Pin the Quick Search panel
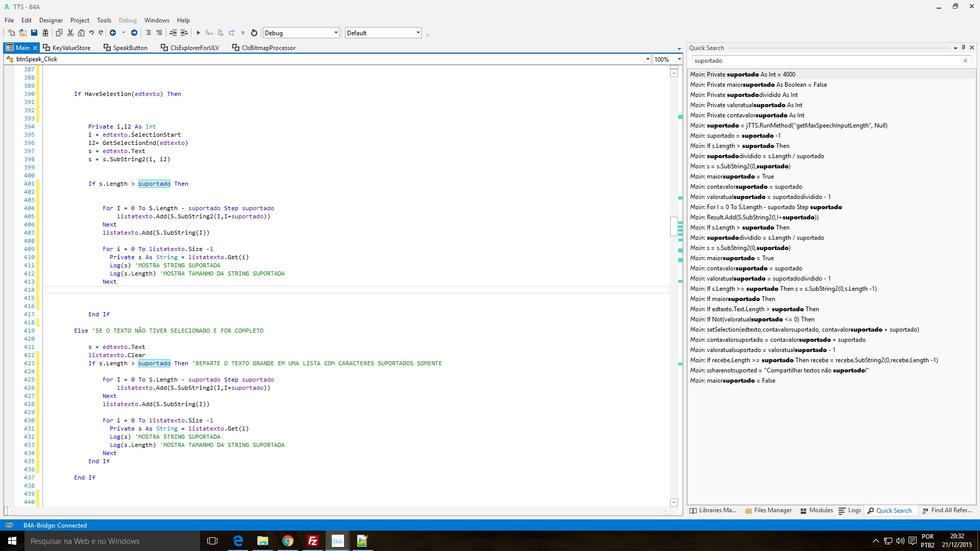The height and width of the screenshot is (551, 980). (964, 47)
